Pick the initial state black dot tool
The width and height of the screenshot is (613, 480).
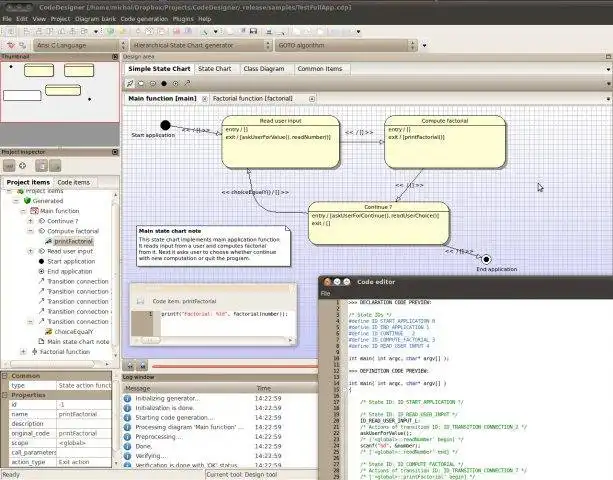(164, 83)
